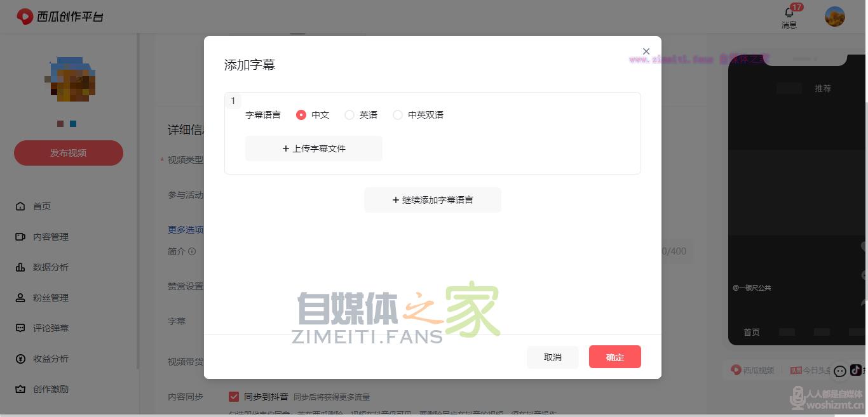View 收益分析 from the sidebar

50,358
